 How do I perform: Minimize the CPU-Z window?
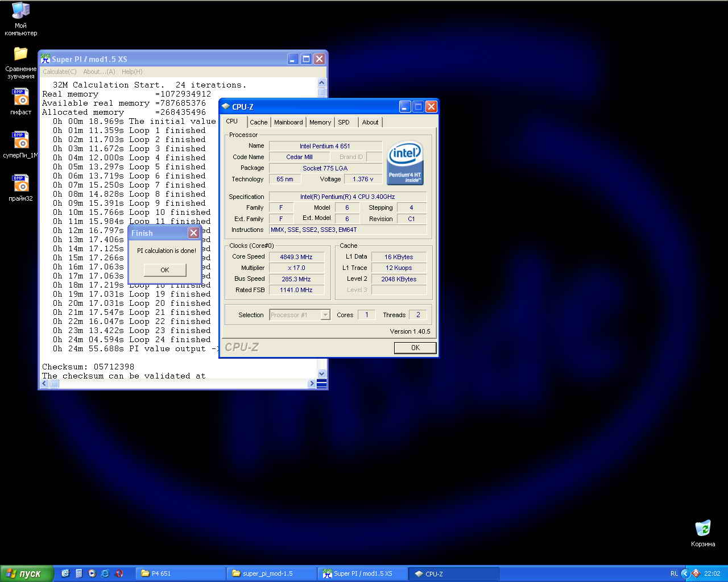click(405, 106)
